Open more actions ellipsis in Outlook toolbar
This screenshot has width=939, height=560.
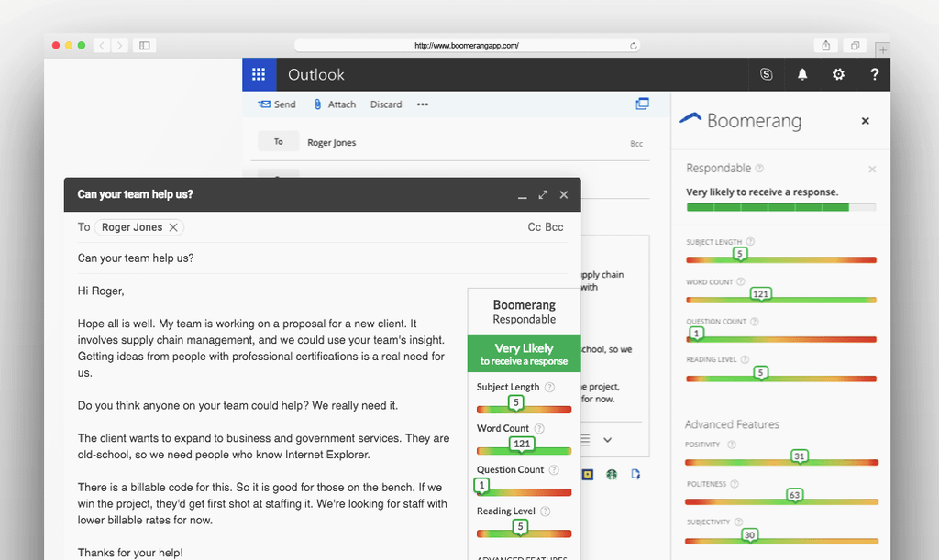pyautogui.click(x=423, y=104)
